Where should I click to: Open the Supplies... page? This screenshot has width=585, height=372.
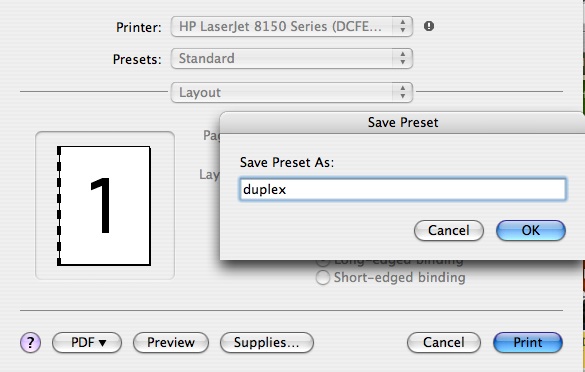point(267,343)
